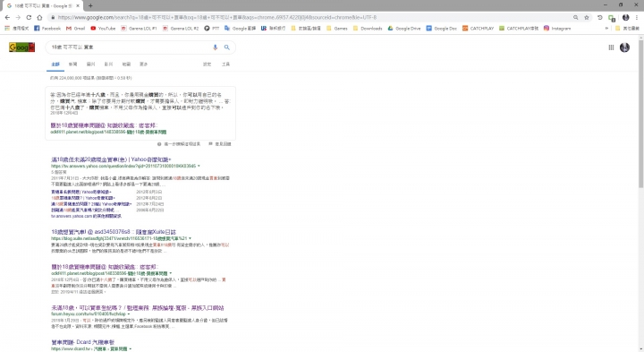
Task: Click the address bar URL
Action: pos(216,17)
